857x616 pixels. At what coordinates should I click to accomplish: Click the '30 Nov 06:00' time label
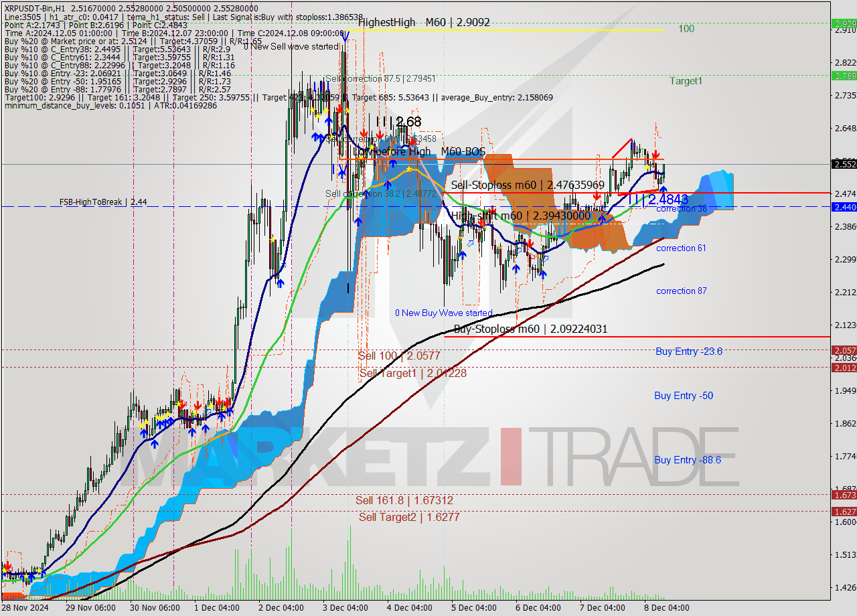[155, 607]
